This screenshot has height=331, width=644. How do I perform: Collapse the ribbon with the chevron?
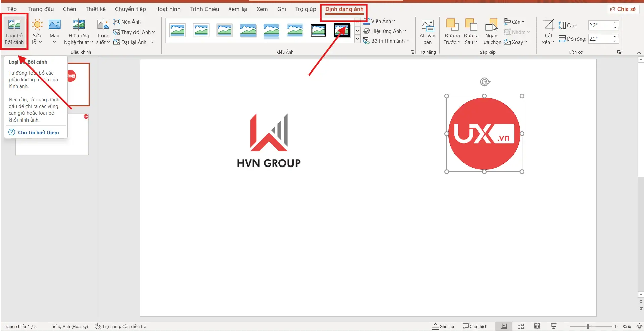(x=639, y=53)
